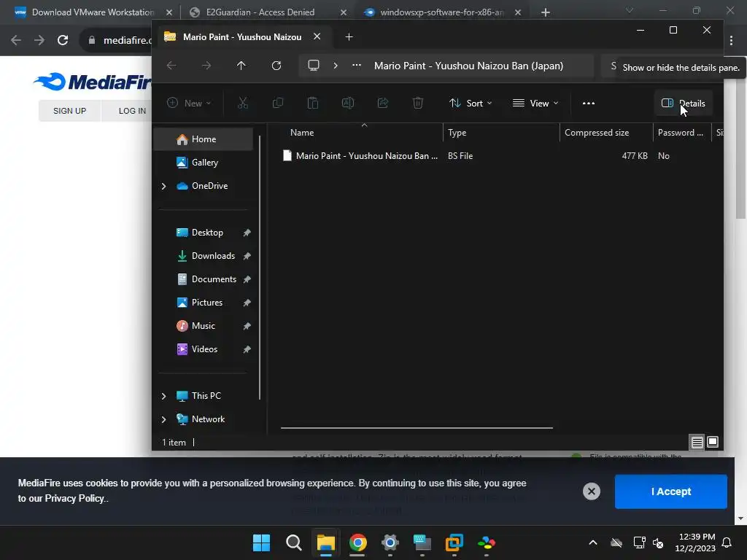Select the Mario Paint - Yuushou Naizou Ban file

(360, 156)
